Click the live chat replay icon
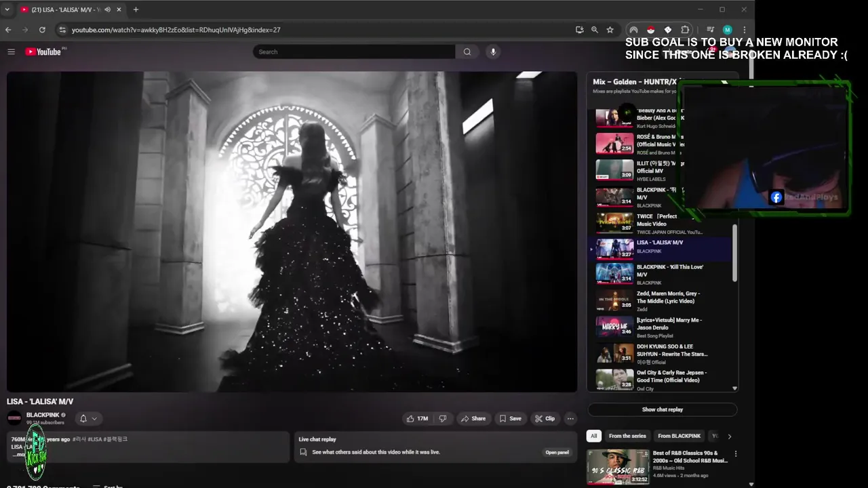The width and height of the screenshot is (868, 488). 303,452
